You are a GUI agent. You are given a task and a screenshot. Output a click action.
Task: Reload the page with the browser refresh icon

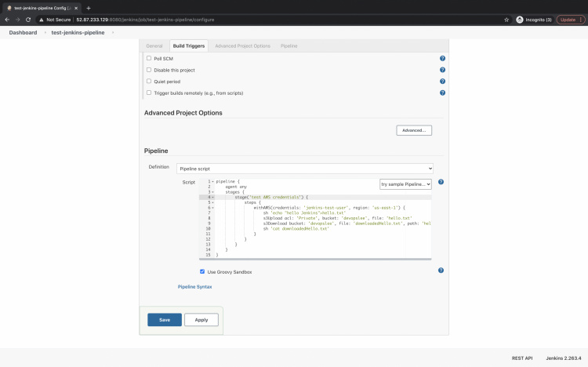[x=29, y=20]
